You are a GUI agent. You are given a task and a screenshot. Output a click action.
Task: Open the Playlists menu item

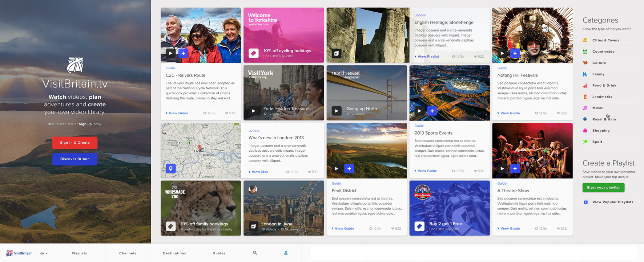click(79, 253)
